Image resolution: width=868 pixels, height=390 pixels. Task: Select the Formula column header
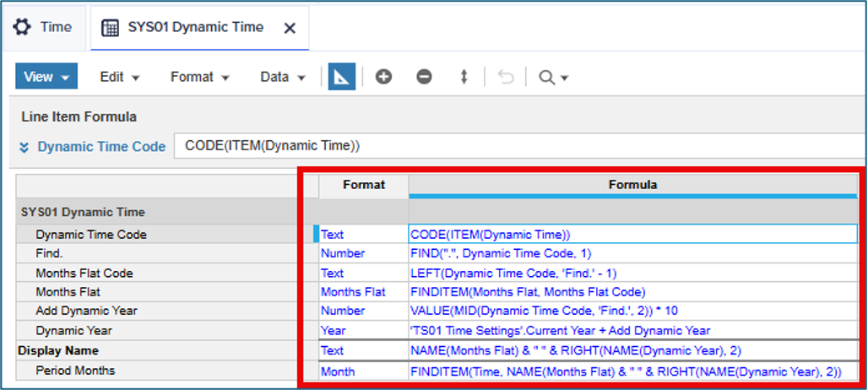pos(632,185)
